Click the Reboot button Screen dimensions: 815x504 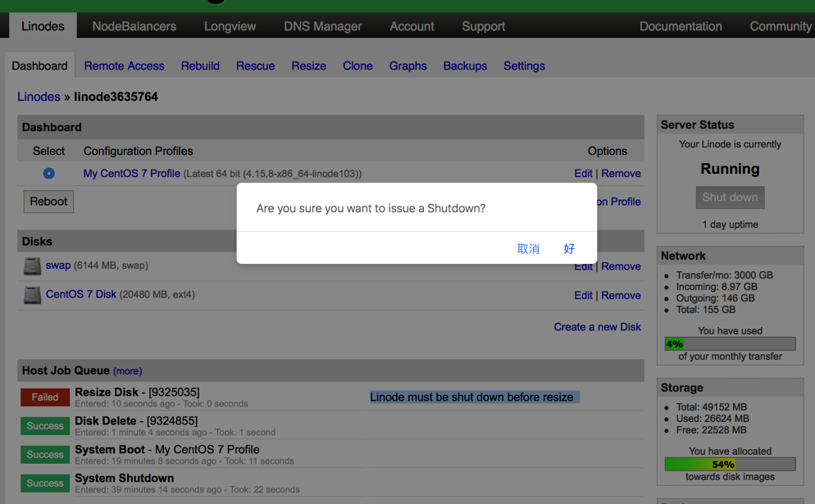[x=48, y=202]
